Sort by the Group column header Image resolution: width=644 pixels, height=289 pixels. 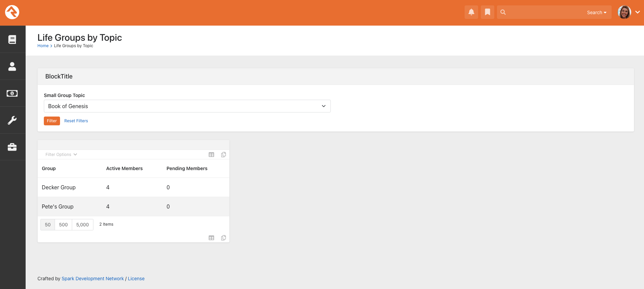(49, 168)
